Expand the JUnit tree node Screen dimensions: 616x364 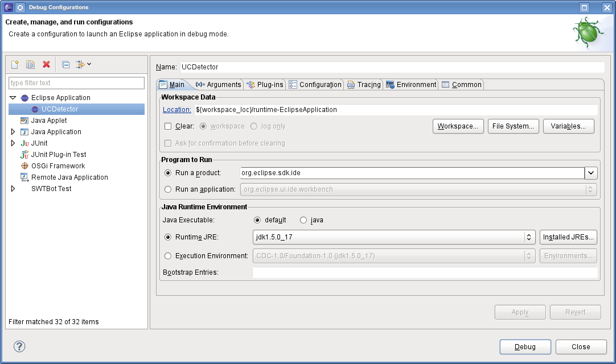[13, 143]
